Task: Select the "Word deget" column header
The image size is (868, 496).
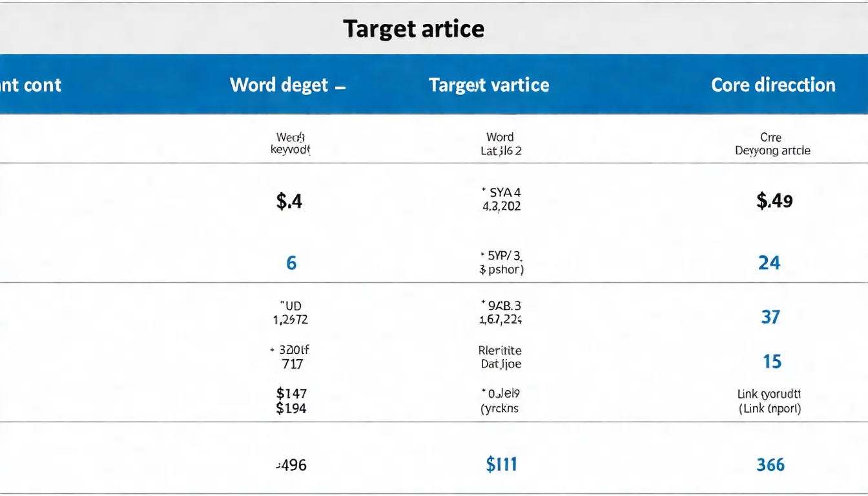Action: tap(280, 85)
